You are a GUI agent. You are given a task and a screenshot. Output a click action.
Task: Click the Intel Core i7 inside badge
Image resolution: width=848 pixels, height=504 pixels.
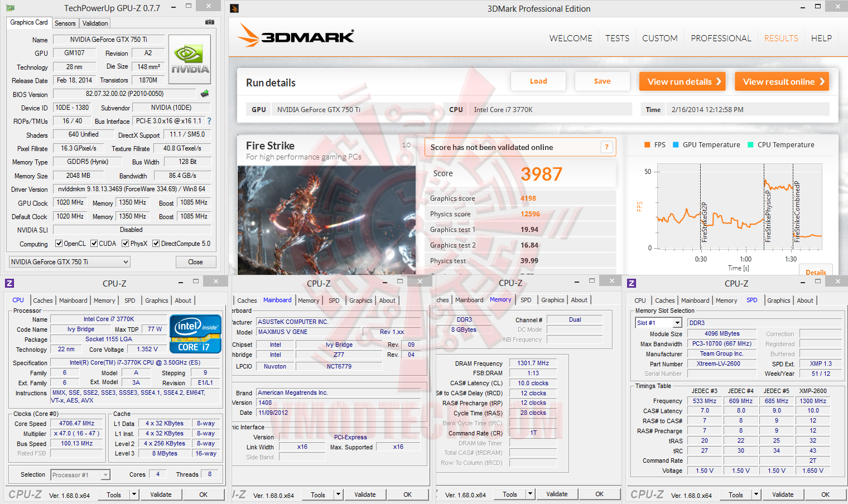(x=195, y=333)
